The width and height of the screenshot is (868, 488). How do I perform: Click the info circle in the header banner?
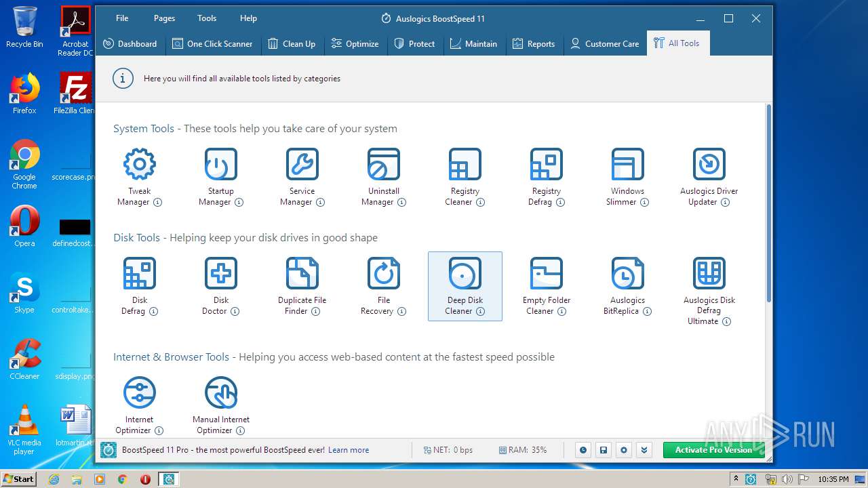pos(123,79)
